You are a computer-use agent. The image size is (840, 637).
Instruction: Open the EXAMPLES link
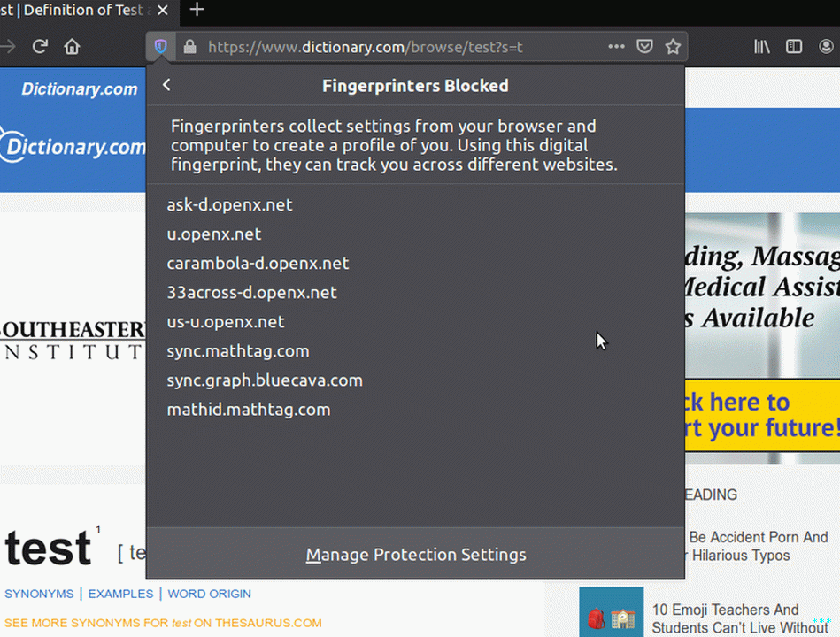pos(120,594)
